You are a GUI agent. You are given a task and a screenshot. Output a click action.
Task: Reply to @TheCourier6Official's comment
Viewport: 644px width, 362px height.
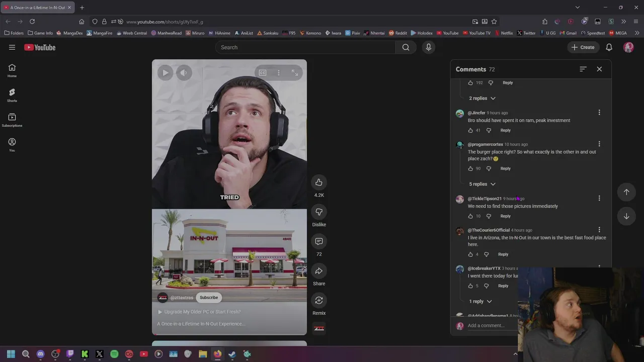pyautogui.click(x=503, y=254)
